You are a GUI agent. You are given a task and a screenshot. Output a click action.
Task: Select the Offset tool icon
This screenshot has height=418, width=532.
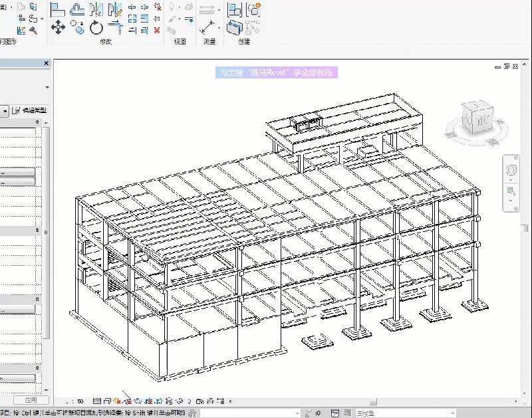pyautogui.click(x=77, y=9)
